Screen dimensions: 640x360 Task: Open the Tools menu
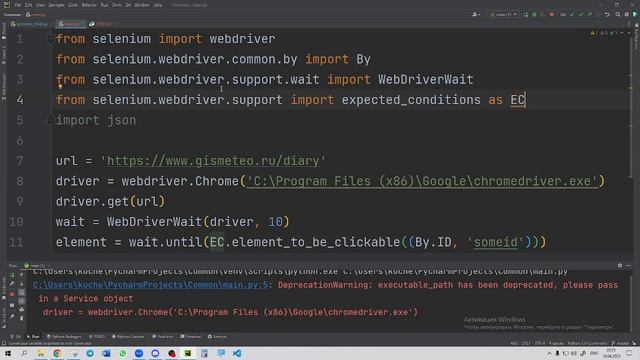116,5
